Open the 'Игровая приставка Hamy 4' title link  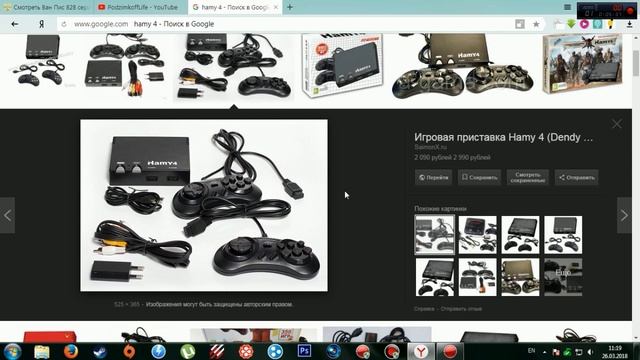(503, 138)
